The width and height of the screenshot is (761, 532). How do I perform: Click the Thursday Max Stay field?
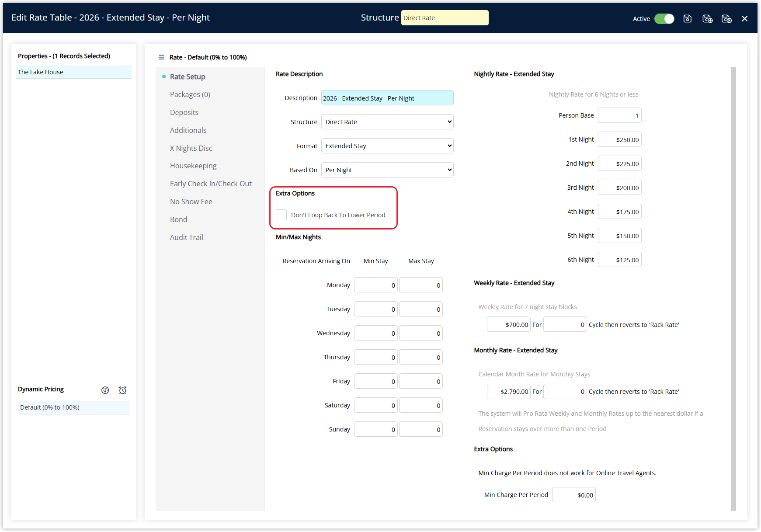[421, 357]
